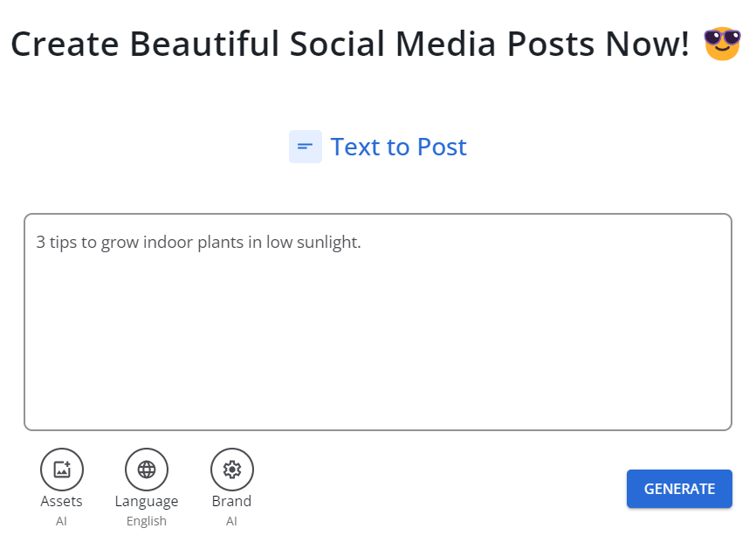Focus the post idea text area

click(378, 322)
